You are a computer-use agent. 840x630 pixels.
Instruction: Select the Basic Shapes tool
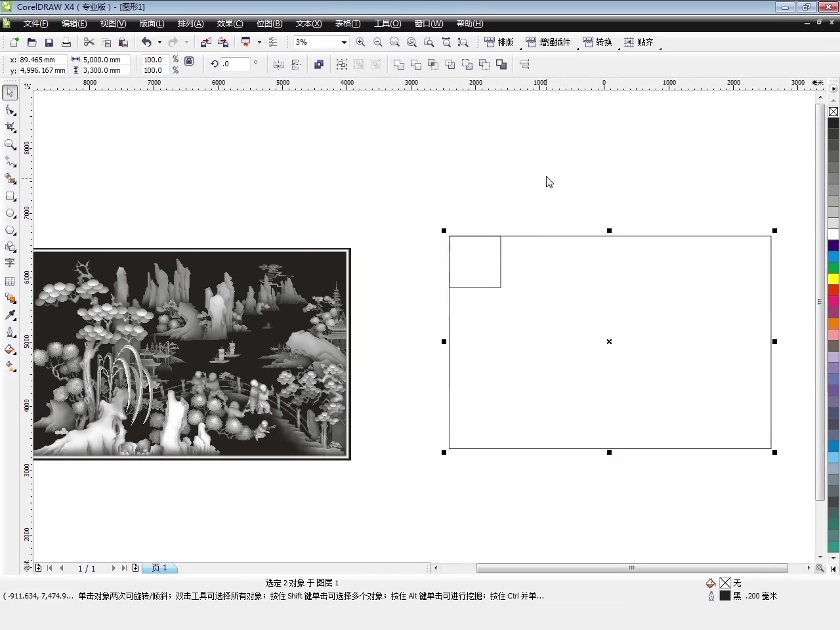10,247
